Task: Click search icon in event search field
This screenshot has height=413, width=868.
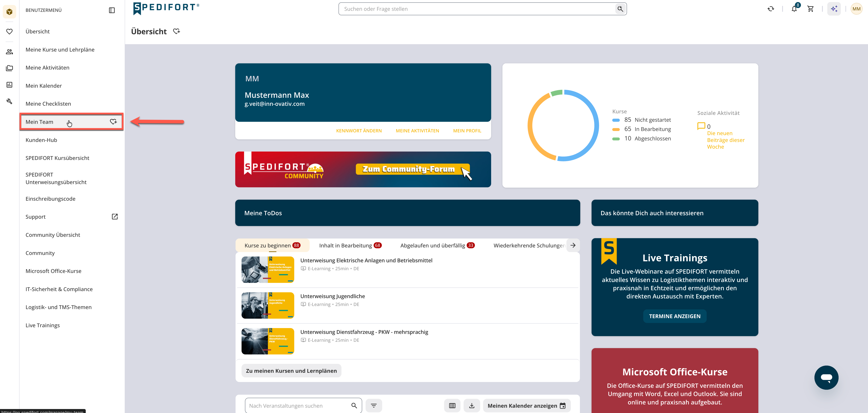Action: coord(354,405)
